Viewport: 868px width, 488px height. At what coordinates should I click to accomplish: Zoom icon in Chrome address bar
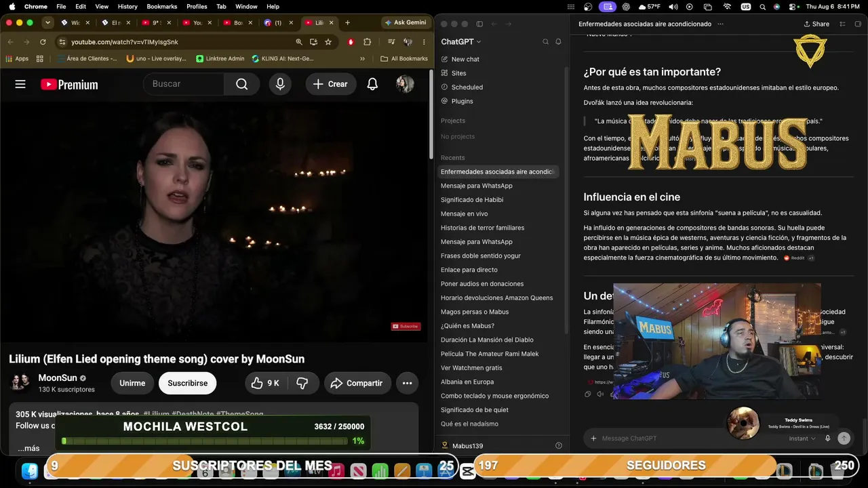click(x=299, y=42)
